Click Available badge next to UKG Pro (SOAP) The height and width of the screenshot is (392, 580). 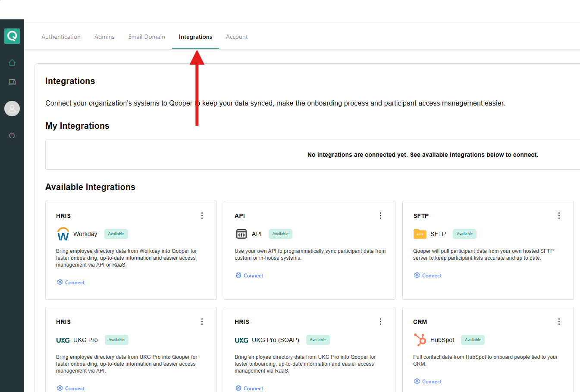tap(318, 340)
